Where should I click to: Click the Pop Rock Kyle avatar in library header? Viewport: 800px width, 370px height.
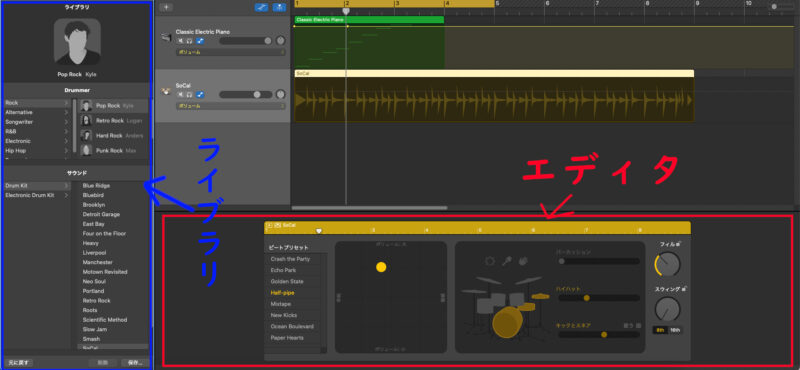(x=77, y=41)
